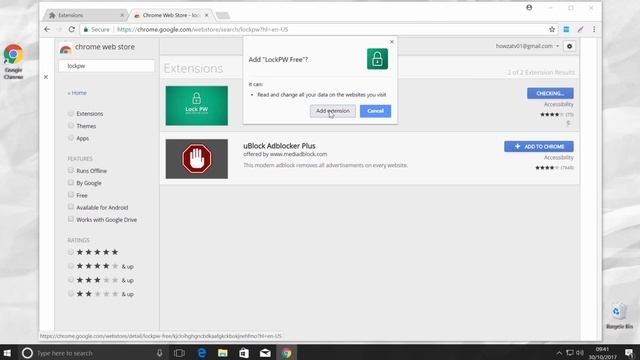Click the chrome web store logo

[97, 48]
